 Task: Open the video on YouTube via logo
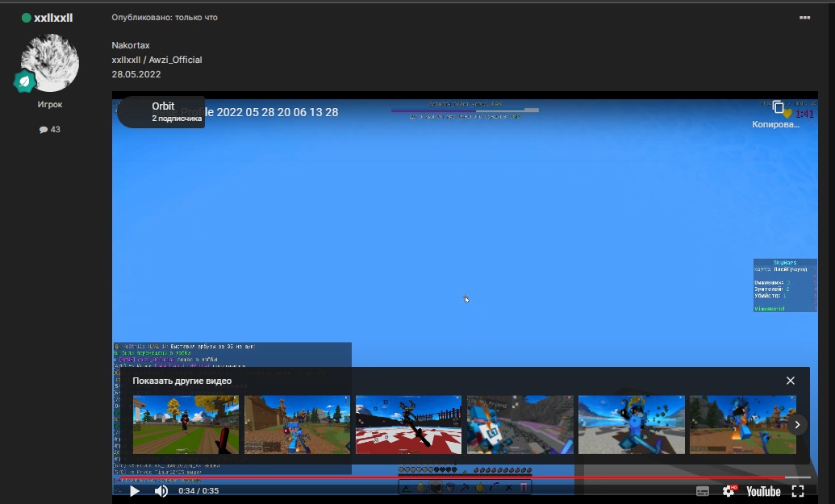(x=762, y=490)
